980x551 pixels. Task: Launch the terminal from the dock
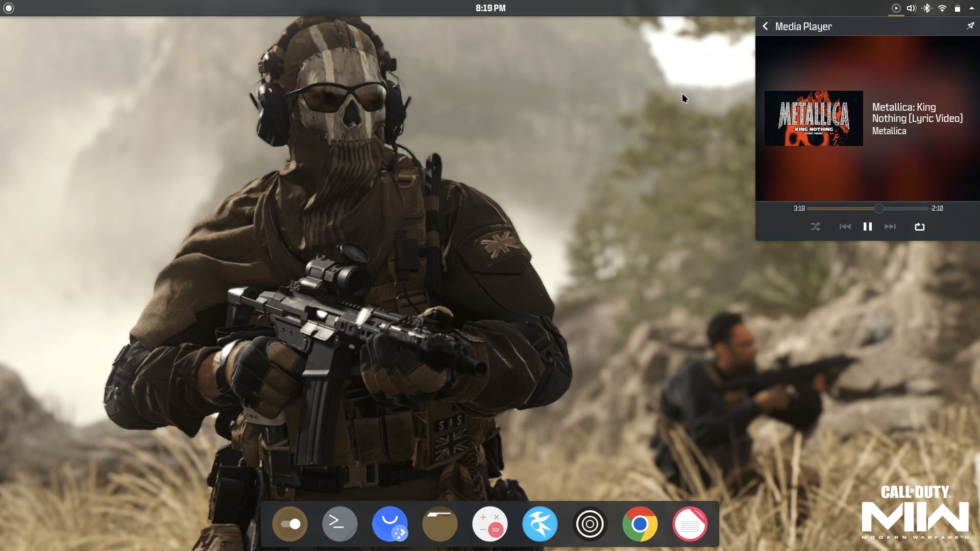click(x=340, y=524)
